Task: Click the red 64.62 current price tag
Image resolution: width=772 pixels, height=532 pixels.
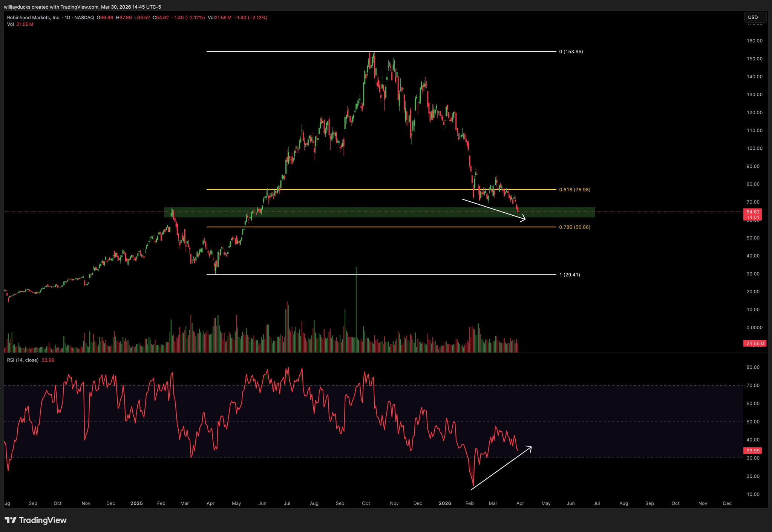Action: pyautogui.click(x=753, y=212)
